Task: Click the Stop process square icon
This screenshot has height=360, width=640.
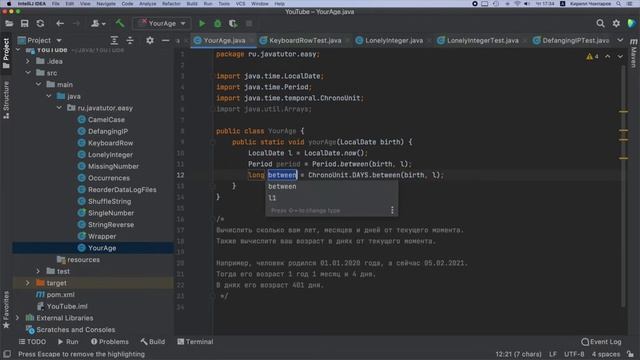Action: pos(249,24)
